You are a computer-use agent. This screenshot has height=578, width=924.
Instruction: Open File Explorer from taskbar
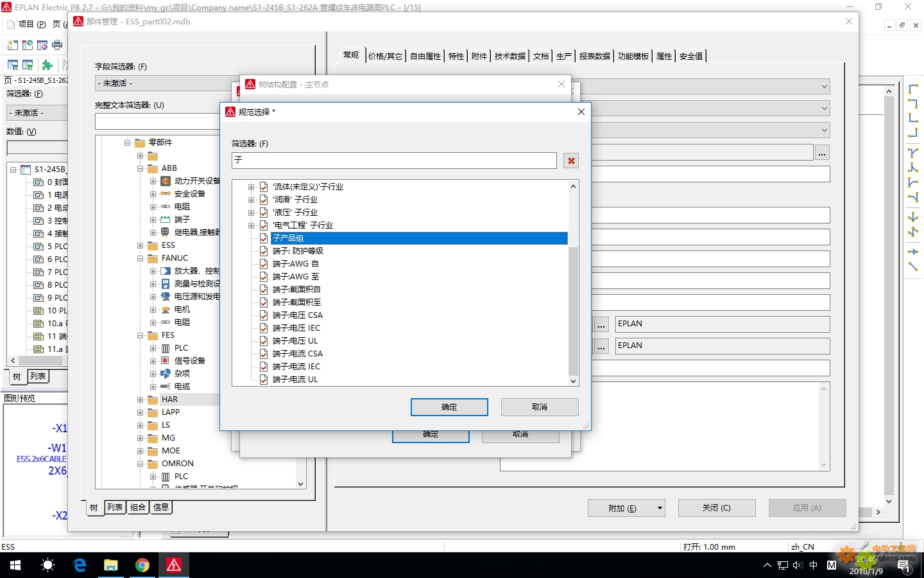(111, 565)
